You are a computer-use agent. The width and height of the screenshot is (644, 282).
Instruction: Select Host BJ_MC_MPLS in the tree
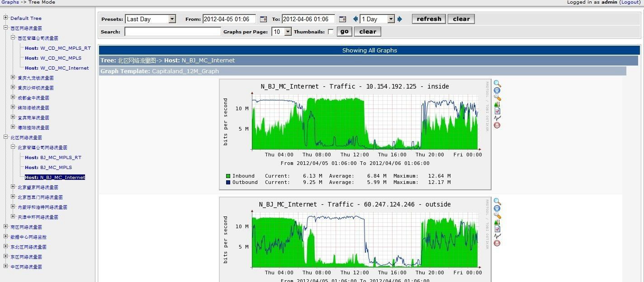[48, 167]
